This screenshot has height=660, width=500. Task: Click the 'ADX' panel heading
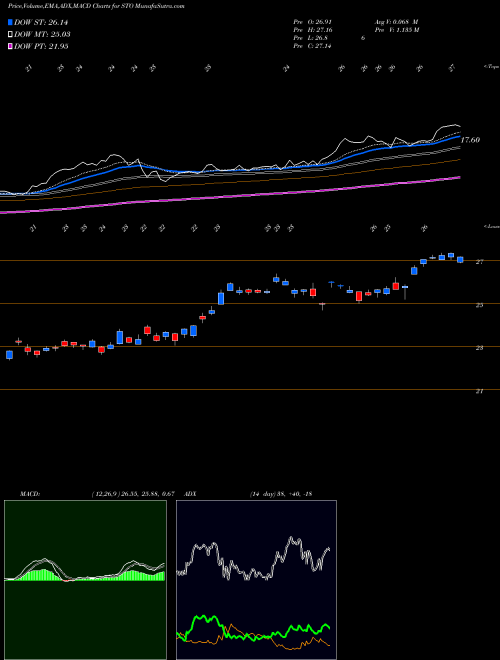[x=190, y=494]
